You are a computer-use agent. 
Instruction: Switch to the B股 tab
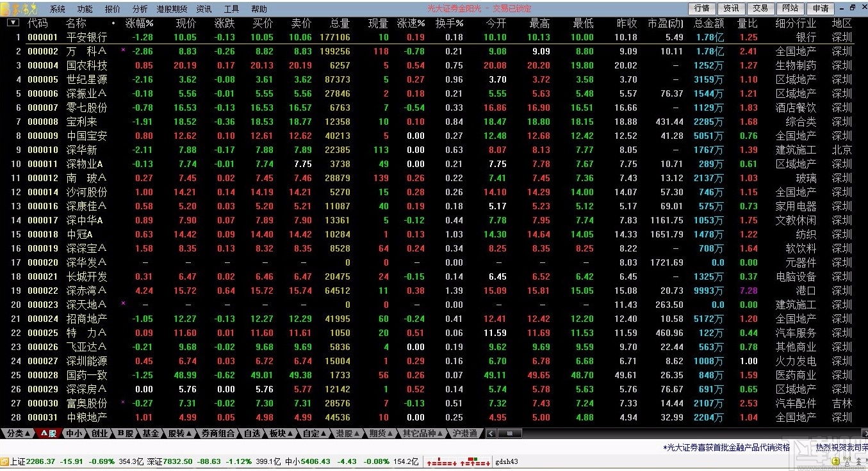click(126, 433)
